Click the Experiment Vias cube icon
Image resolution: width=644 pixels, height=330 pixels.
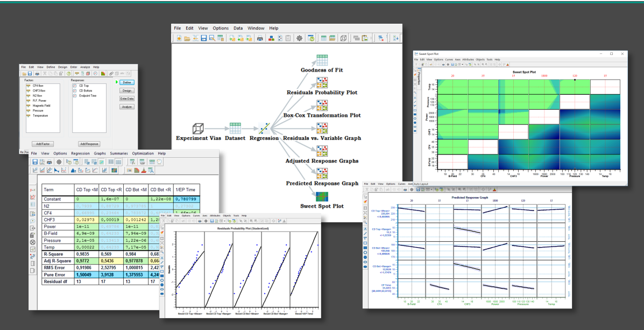(199, 128)
